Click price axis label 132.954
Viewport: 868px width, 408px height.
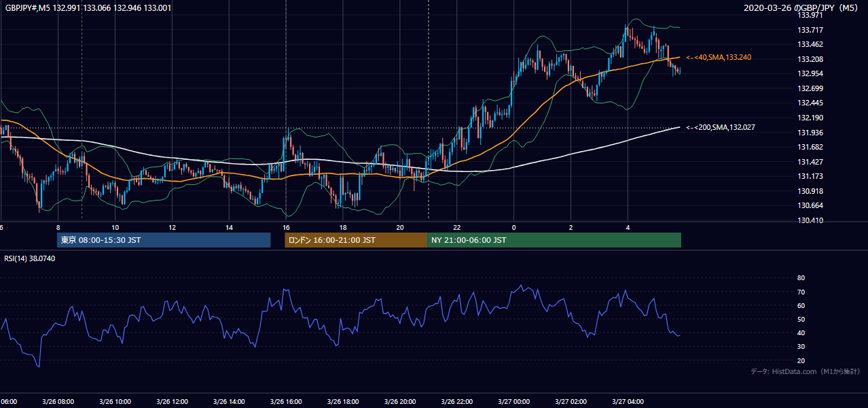tap(810, 74)
